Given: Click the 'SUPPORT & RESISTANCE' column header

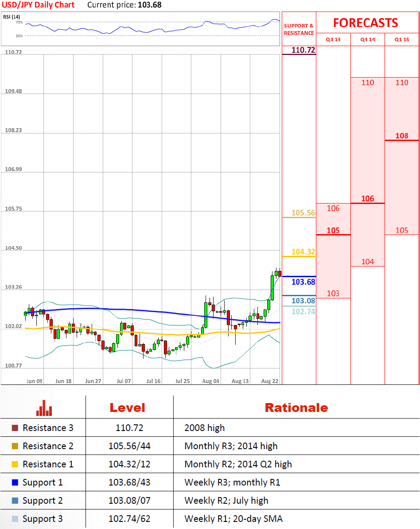Looking at the screenshot, I should click(299, 29).
